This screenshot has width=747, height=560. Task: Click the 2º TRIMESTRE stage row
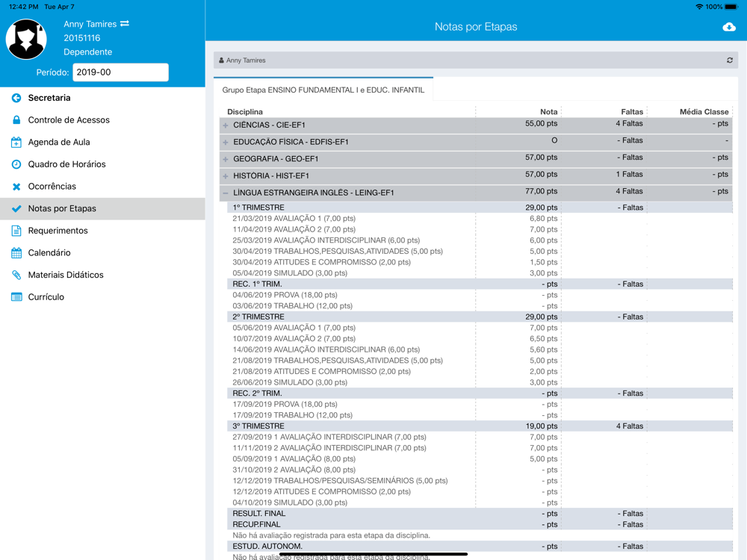tap(480, 317)
